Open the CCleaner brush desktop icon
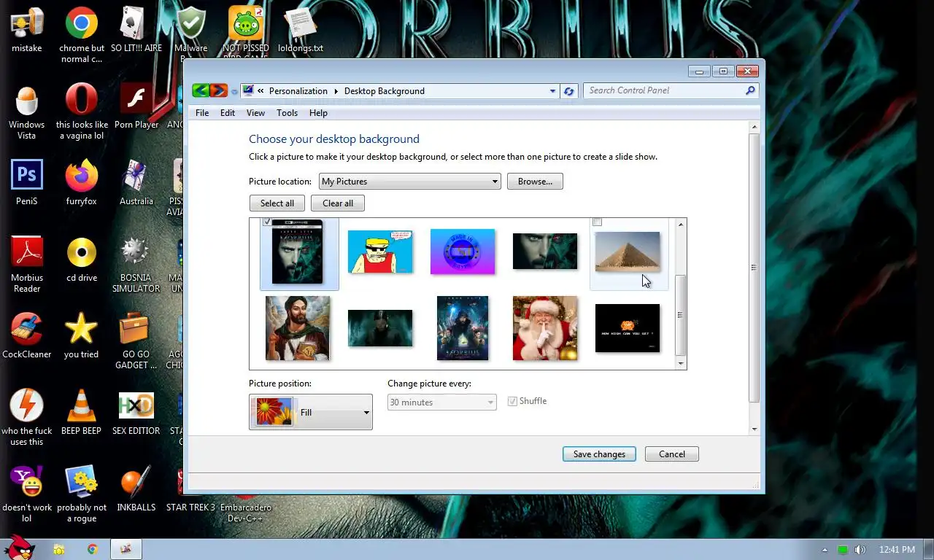The height and width of the screenshot is (560, 934). [27, 329]
